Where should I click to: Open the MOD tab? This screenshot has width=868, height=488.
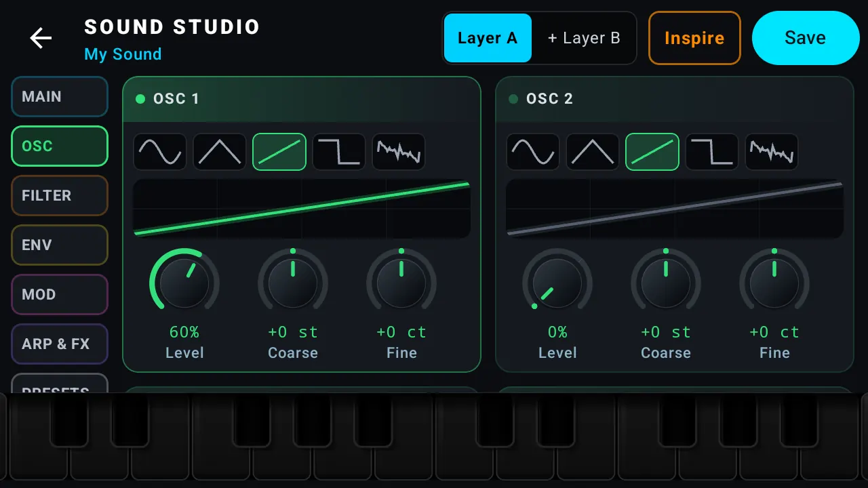[x=60, y=294]
